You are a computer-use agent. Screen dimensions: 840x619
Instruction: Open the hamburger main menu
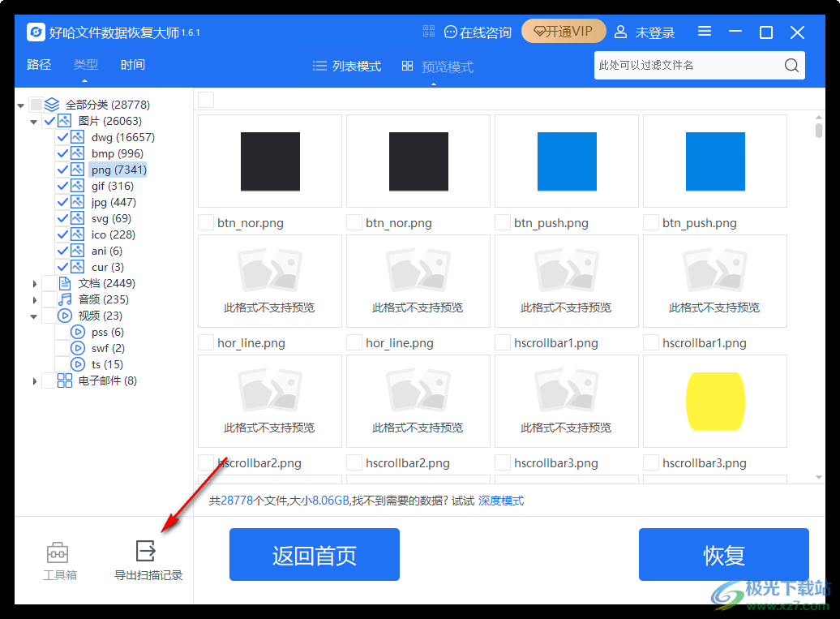pos(705,32)
